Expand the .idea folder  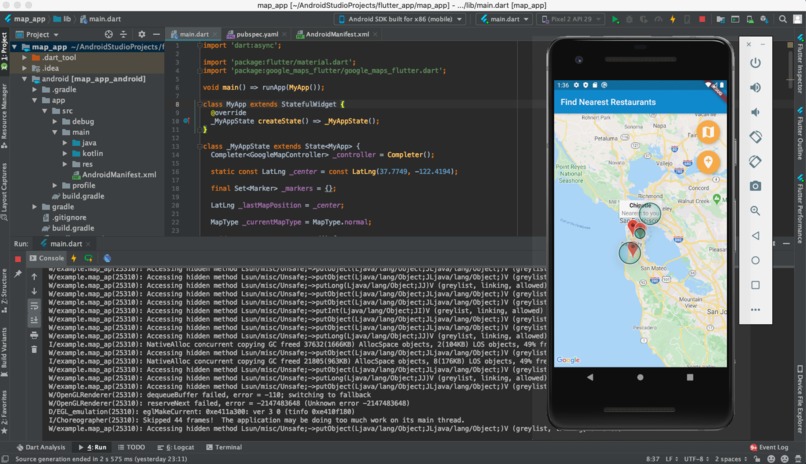[24, 68]
